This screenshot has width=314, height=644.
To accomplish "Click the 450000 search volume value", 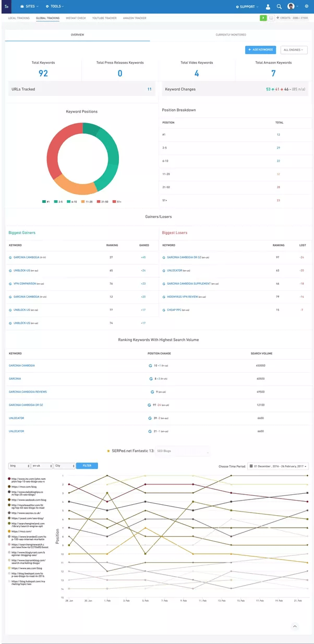I will tap(260, 366).
